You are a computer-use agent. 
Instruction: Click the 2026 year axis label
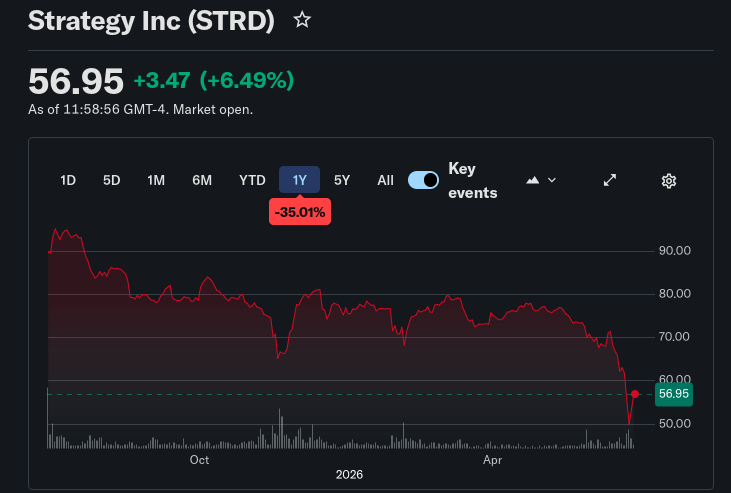[349, 475]
